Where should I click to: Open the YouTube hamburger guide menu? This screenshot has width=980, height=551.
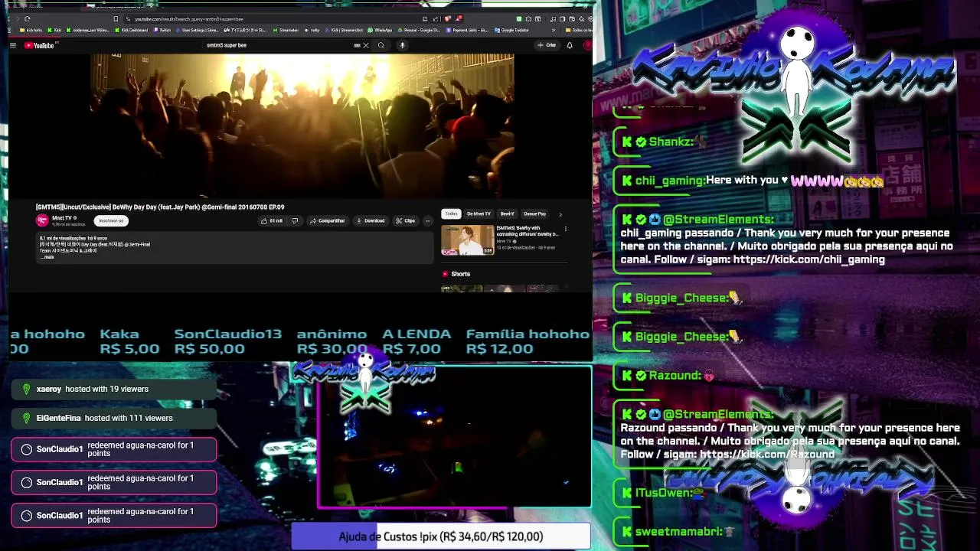click(13, 45)
